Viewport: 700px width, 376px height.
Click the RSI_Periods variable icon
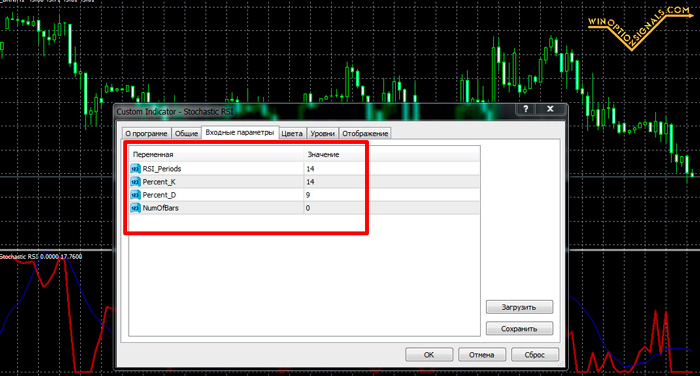tap(135, 169)
